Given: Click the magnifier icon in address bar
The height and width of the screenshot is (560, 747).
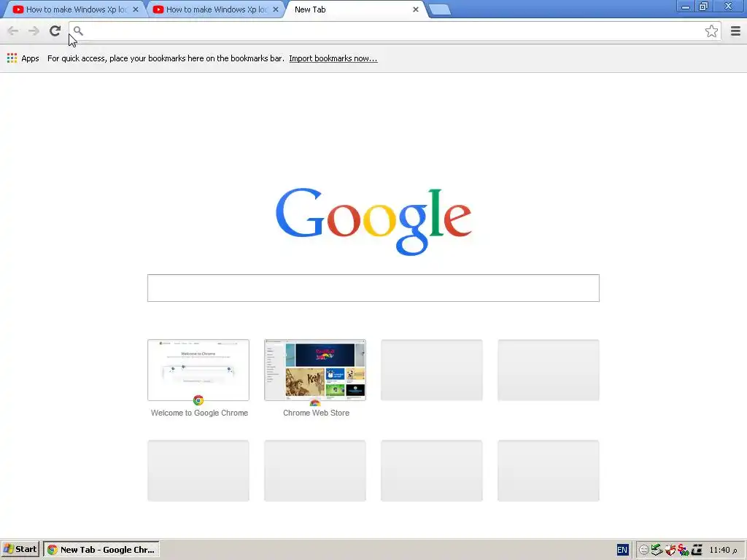Looking at the screenshot, I should tap(78, 31).
